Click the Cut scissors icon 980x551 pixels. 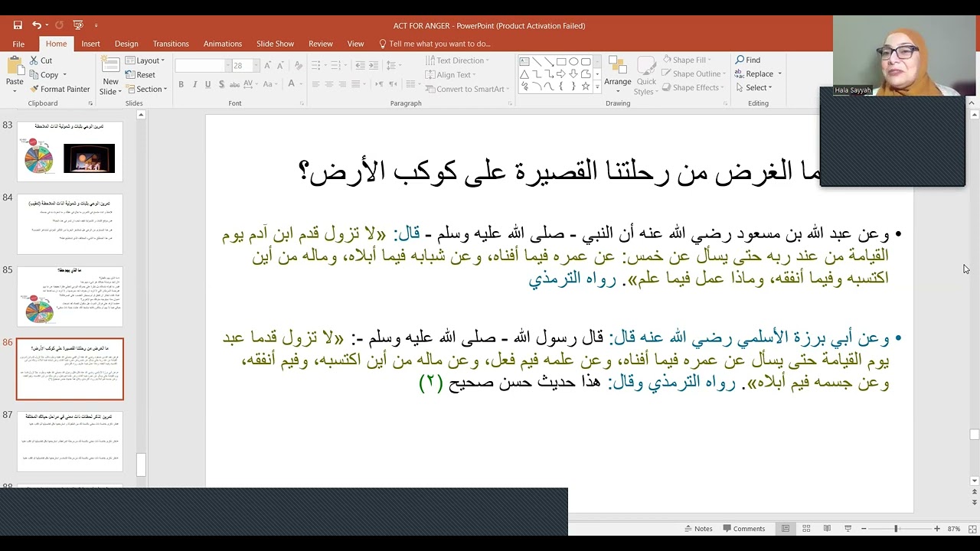point(34,60)
